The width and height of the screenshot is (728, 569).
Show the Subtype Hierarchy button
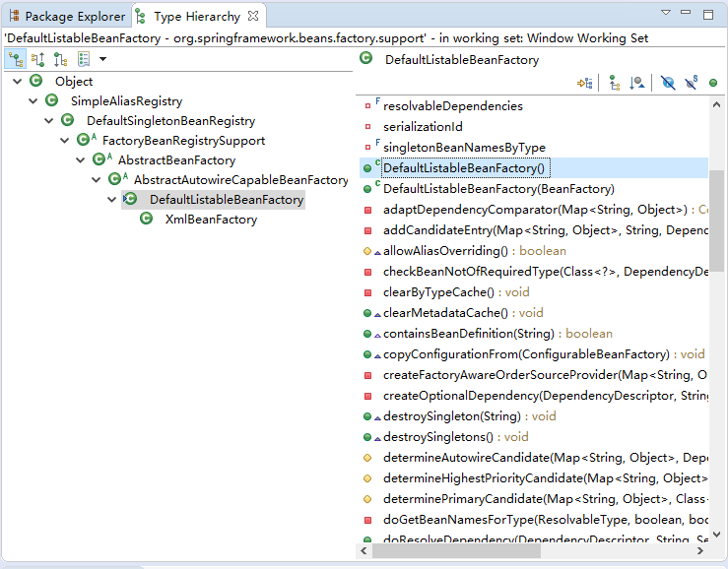click(60, 59)
